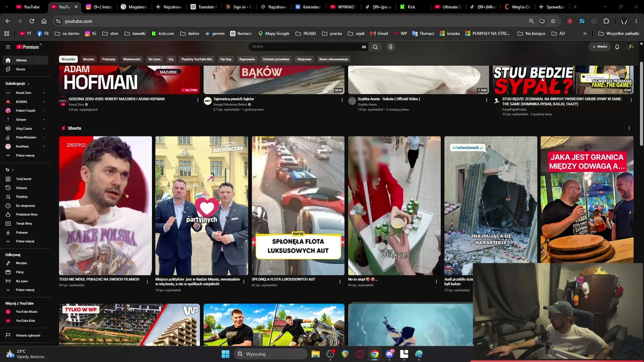Open more options for Shorts shelf

pos(629,128)
